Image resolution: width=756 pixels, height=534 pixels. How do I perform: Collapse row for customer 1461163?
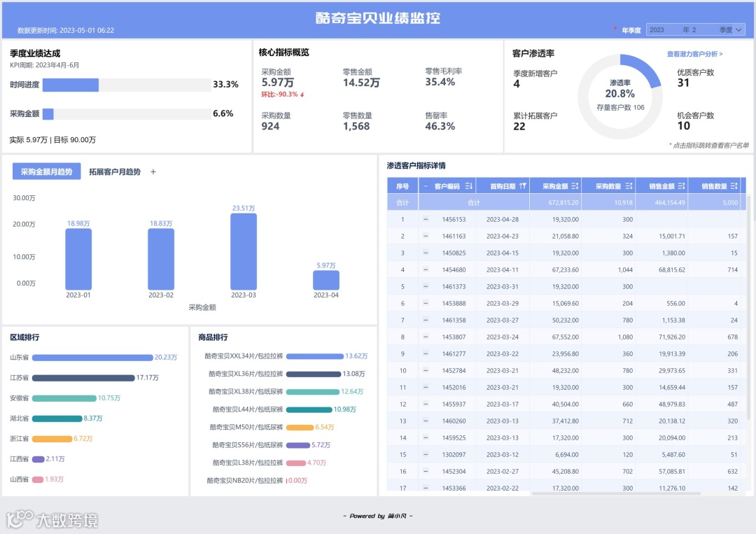[x=426, y=236]
